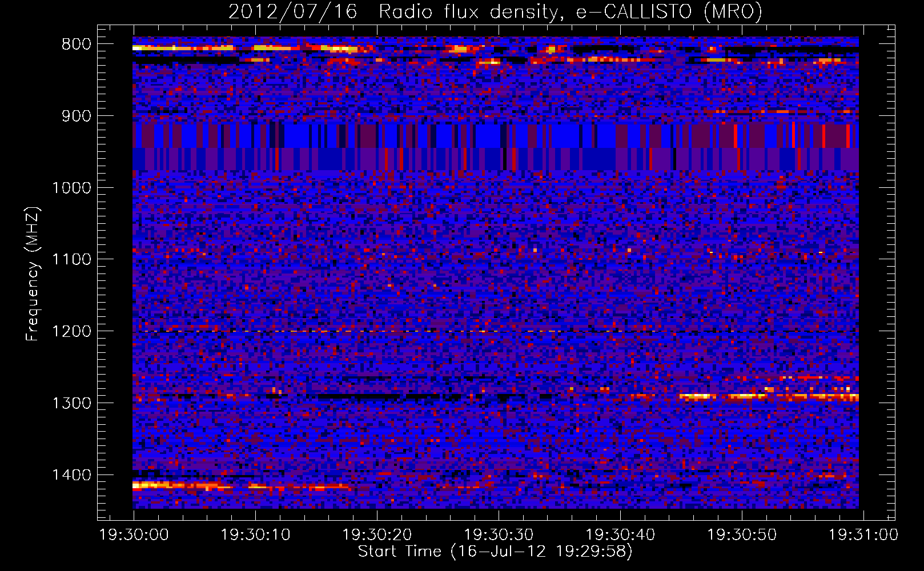Click the 1000 frequency tick label
The image size is (924, 571).
point(71,188)
